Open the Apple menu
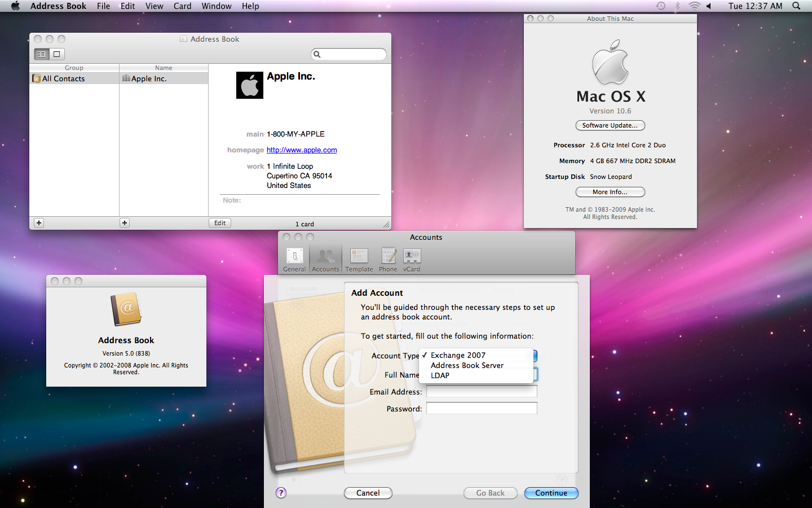The height and width of the screenshot is (508, 812). point(15,6)
